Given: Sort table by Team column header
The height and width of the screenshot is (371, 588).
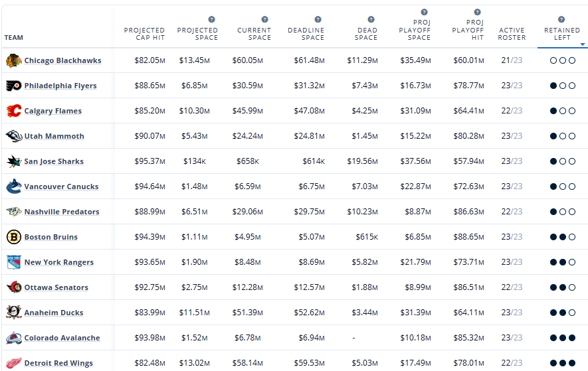Looking at the screenshot, I should point(14,38).
